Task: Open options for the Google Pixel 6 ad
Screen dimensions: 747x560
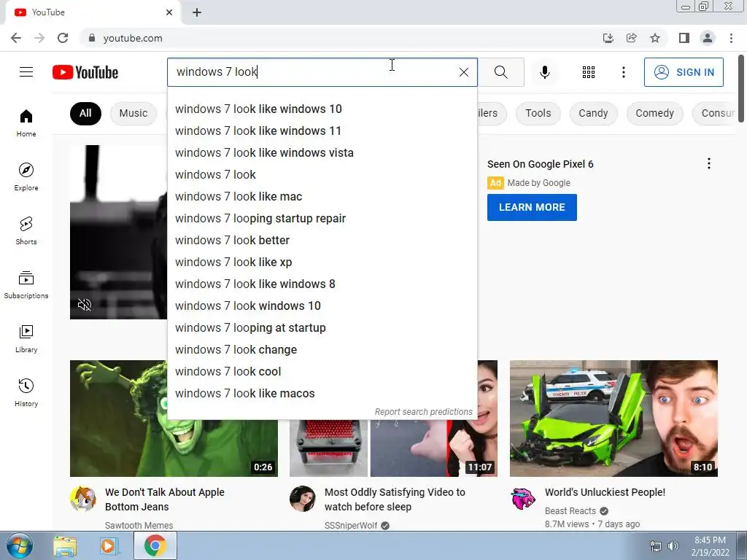Action: pyautogui.click(x=709, y=164)
